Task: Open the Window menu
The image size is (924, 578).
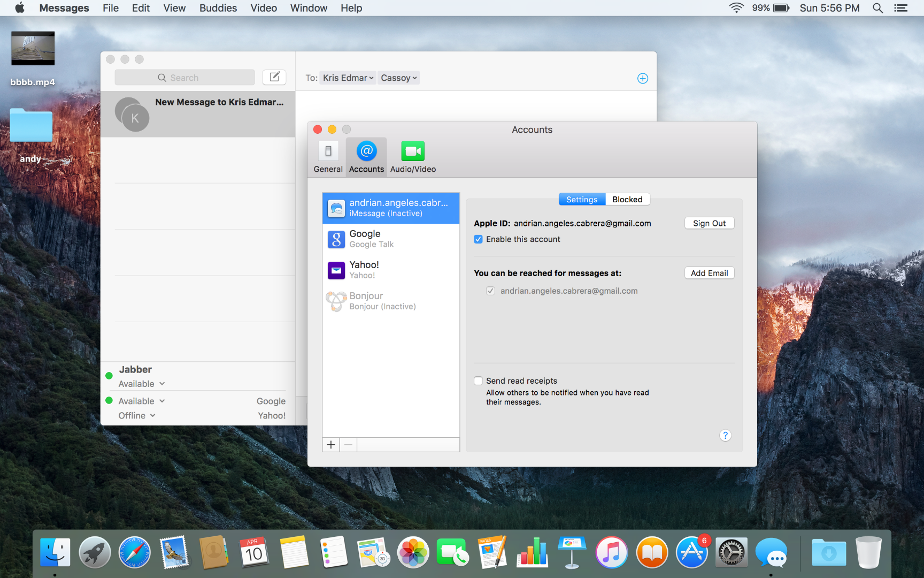Action: coord(309,8)
